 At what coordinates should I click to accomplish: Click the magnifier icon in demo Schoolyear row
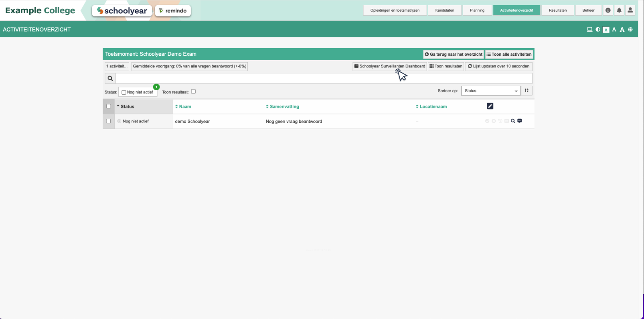click(x=513, y=121)
